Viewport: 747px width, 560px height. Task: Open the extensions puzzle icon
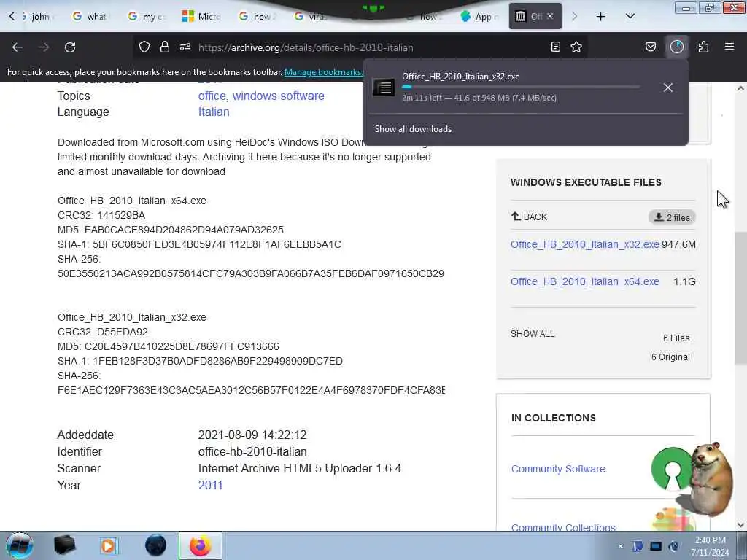(x=703, y=47)
